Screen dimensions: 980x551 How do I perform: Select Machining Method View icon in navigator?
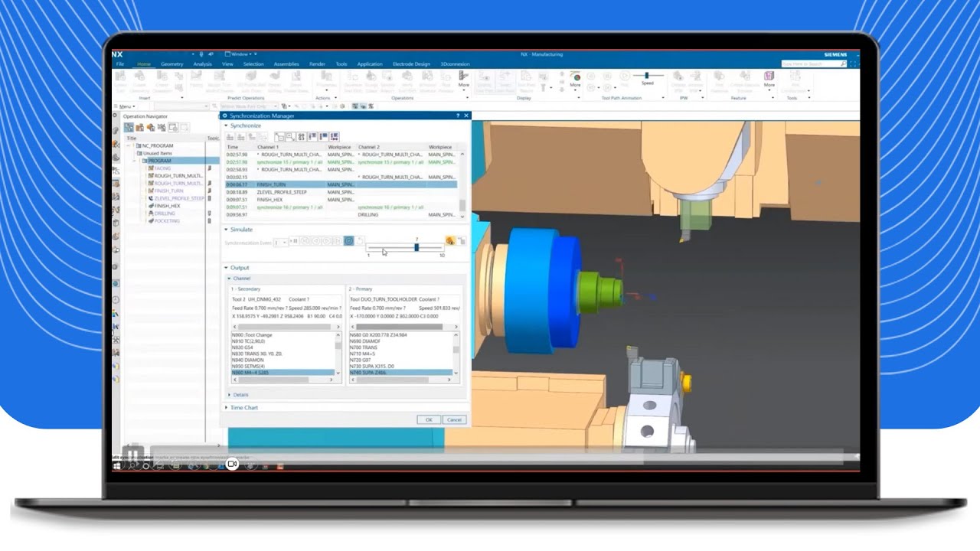coord(161,127)
